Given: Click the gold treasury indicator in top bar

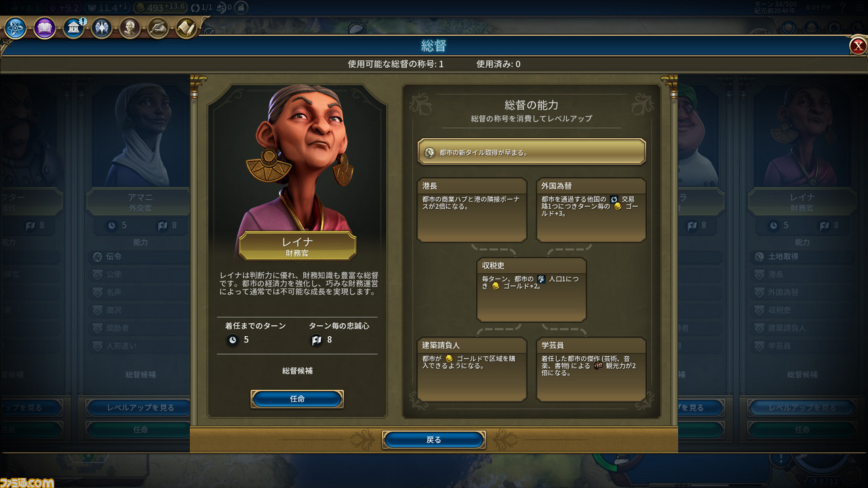Looking at the screenshot, I should pos(163,7).
